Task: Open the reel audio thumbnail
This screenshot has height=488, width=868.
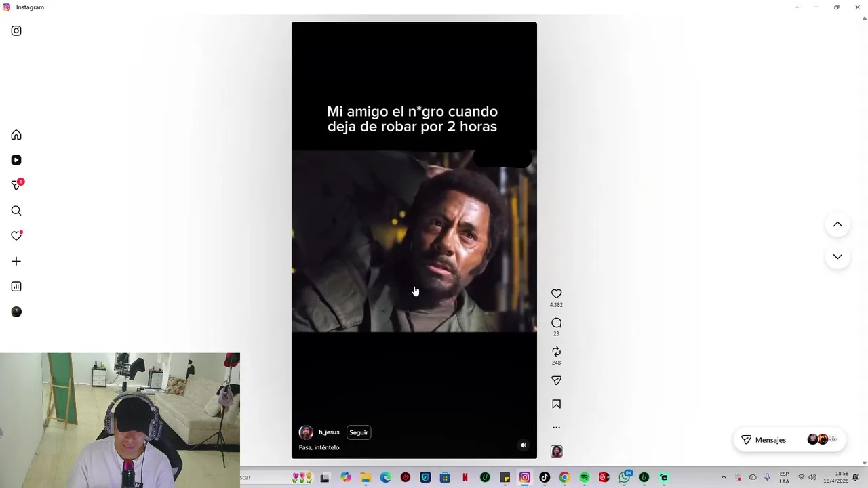Action: coord(556,451)
